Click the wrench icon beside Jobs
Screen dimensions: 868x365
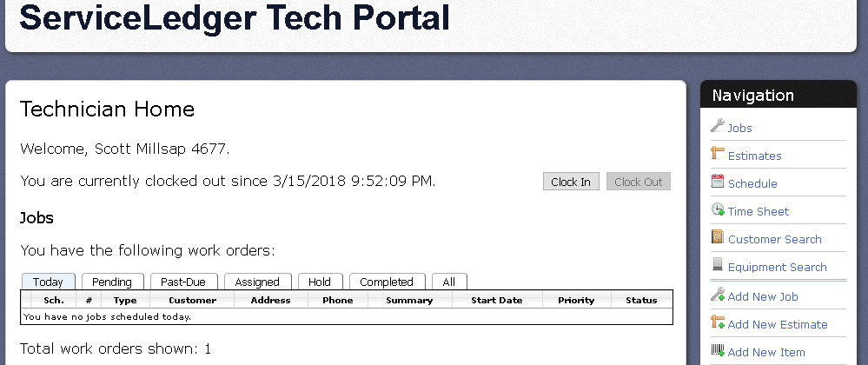coord(718,126)
